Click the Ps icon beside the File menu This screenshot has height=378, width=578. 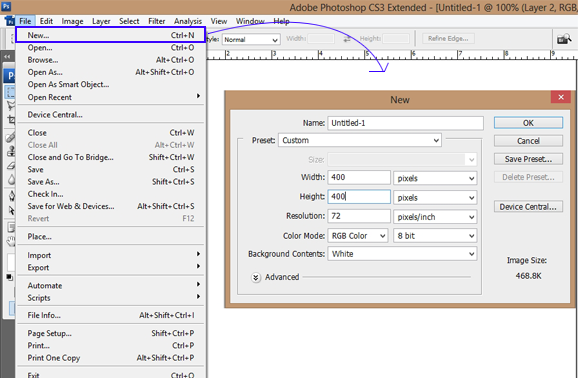pos(10,21)
